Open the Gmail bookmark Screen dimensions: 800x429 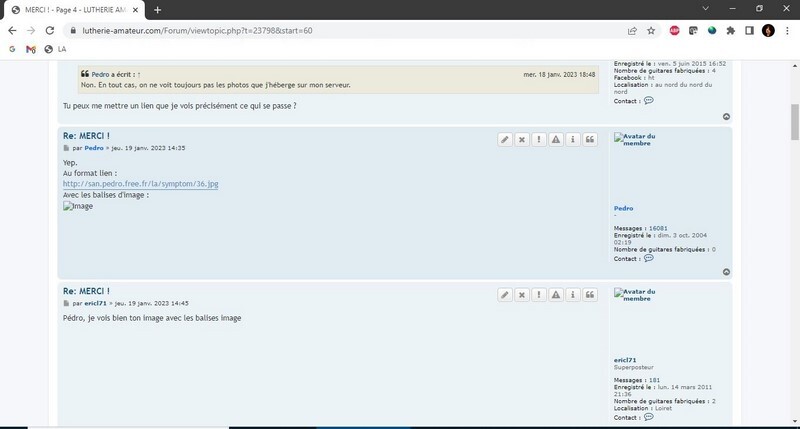click(x=31, y=49)
